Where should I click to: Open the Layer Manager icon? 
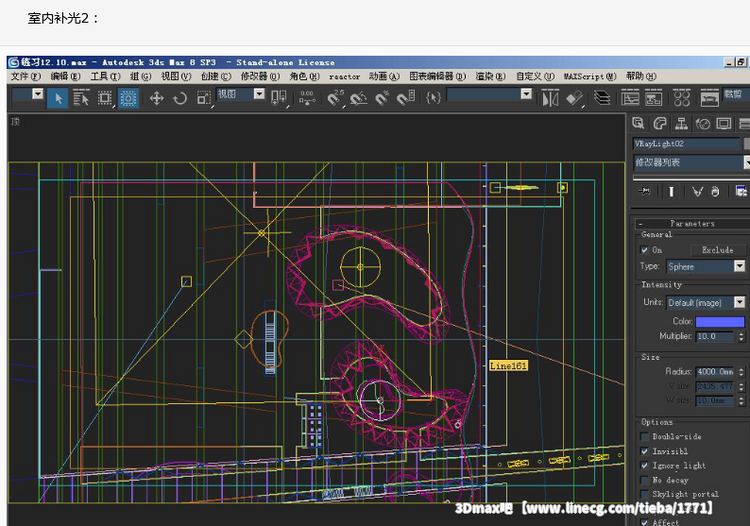602,99
